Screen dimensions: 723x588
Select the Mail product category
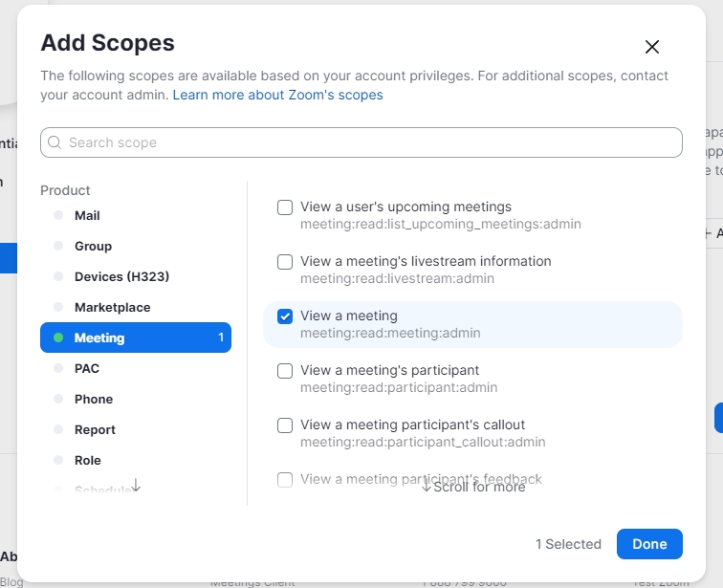pyautogui.click(x=87, y=215)
